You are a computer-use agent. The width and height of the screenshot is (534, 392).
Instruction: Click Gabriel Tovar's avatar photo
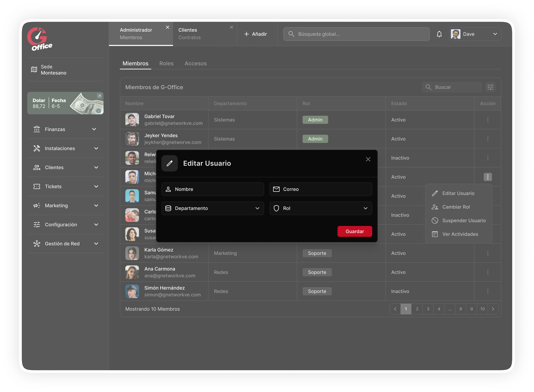tap(132, 120)
